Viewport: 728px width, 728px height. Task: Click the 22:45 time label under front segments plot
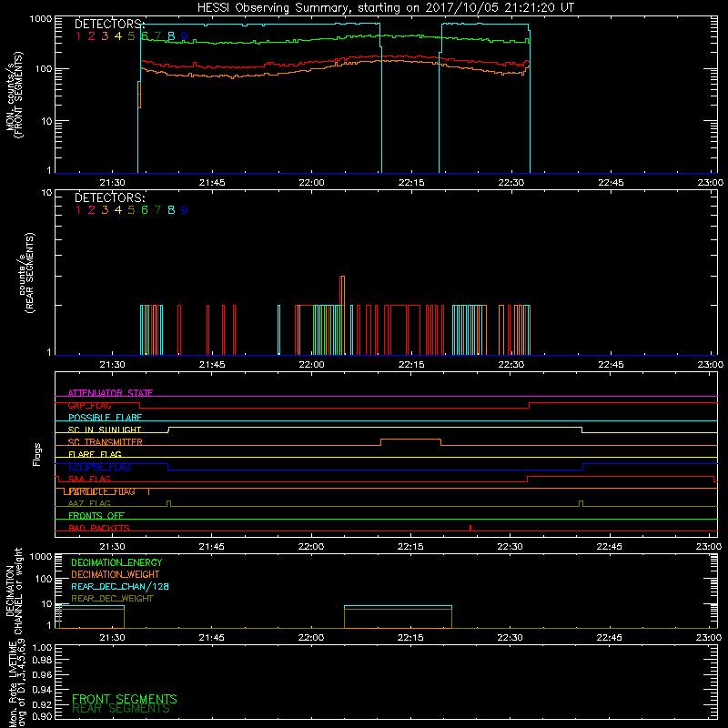pos(611,183)
